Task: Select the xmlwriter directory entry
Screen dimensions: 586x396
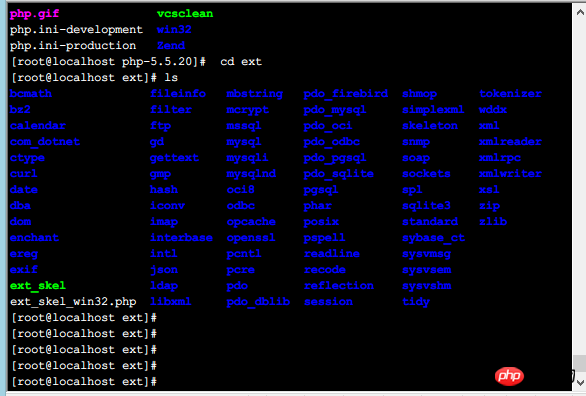Action: point(510,174)
